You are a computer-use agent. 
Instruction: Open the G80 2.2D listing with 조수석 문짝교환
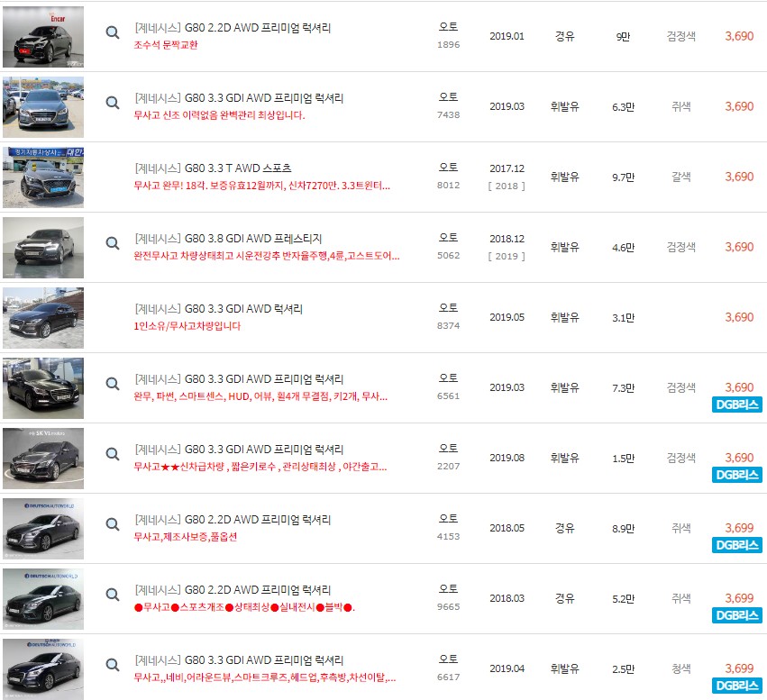(x=233, y=28)
